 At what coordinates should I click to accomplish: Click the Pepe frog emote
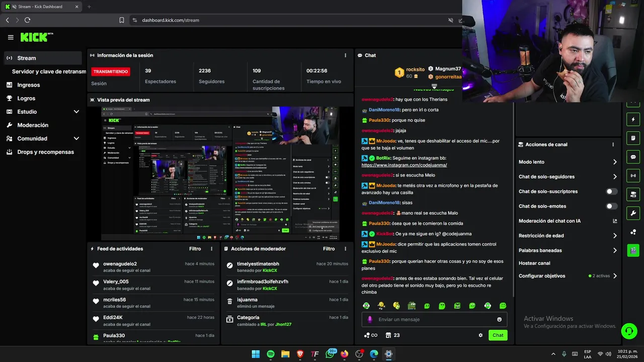[x=412, y=306]
